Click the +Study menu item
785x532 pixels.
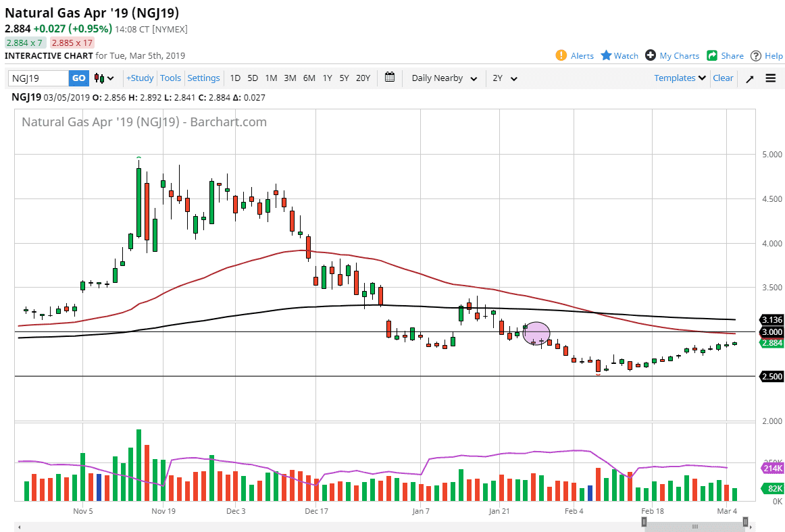coord(140,78)
